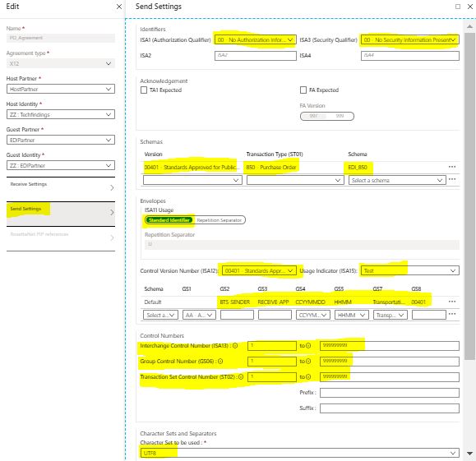Open ISA1 Authorization Qualifier dropdown
The height and width of the screenshot is (461, 476).
pyautogui.click(x=256, y=39)
